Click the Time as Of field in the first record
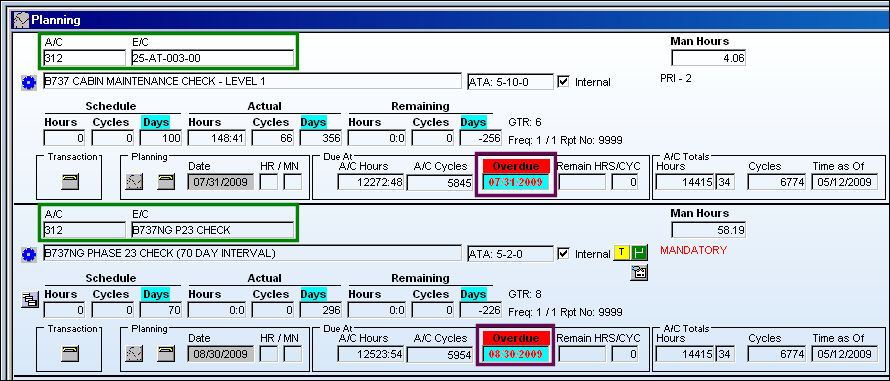This screenshot has width=890, height=381. tap(845, 182)
